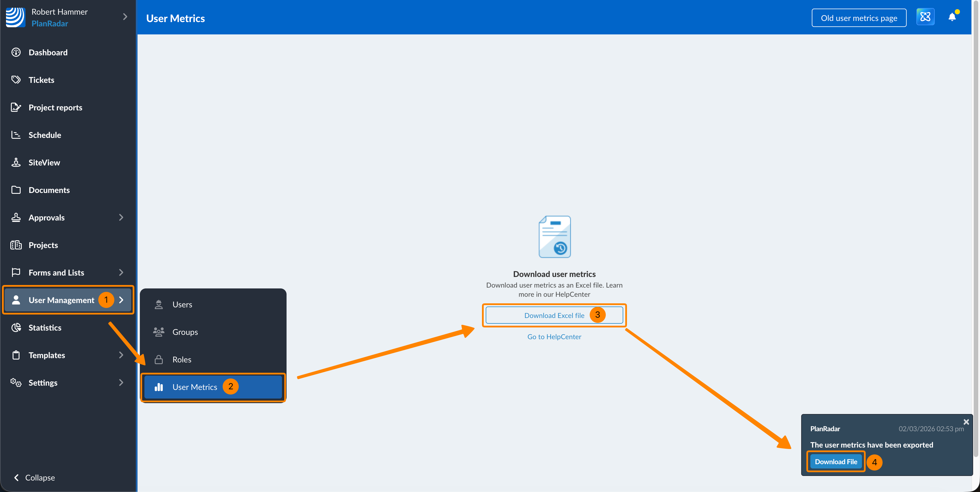Click the notification bell icon
Viewport: 980px width, 492px height.
click(x=952, y=17)
